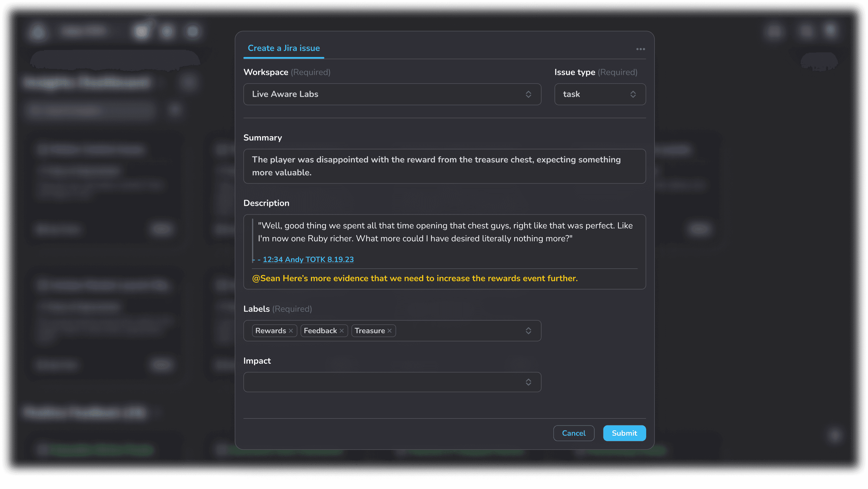Image resolution: width=868 pixels, height=489 pixels.
Task: Click the quoted text in Description
Action: [x=445, y=232]
